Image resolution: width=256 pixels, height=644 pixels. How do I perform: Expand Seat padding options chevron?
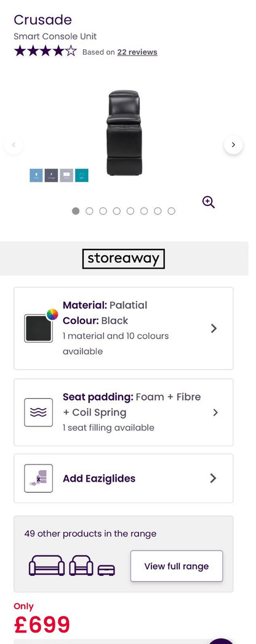tap(215, 412)
